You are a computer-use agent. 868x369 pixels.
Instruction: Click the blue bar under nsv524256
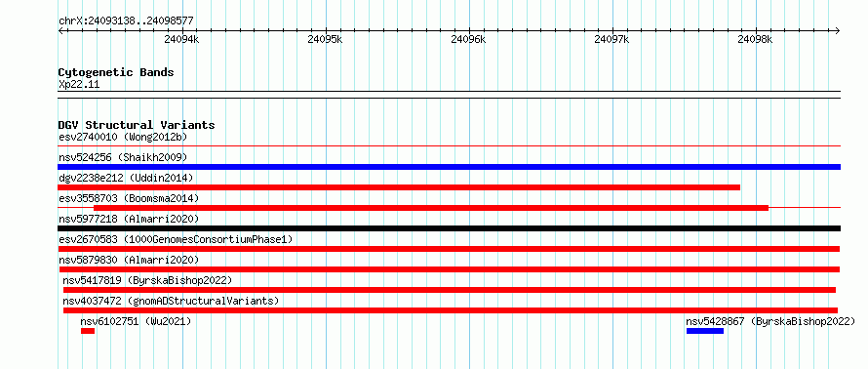[450, 167]
